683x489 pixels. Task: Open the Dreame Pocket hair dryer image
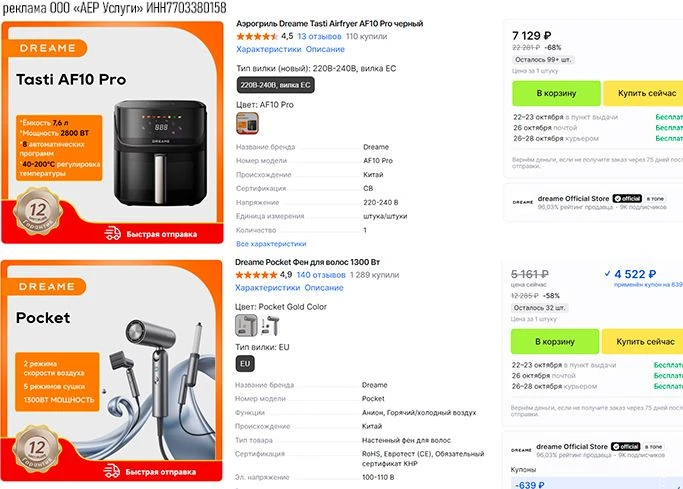tap(112, 371)
